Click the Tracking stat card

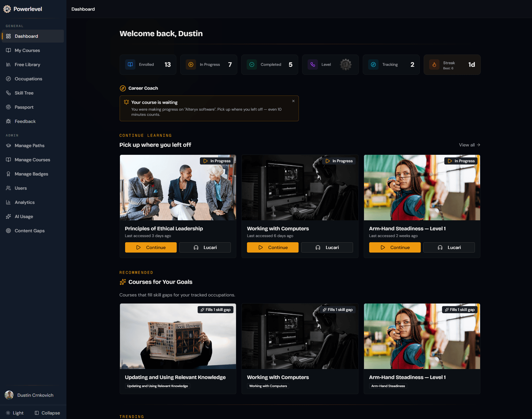pyautogui.click(x=391, y=65)
